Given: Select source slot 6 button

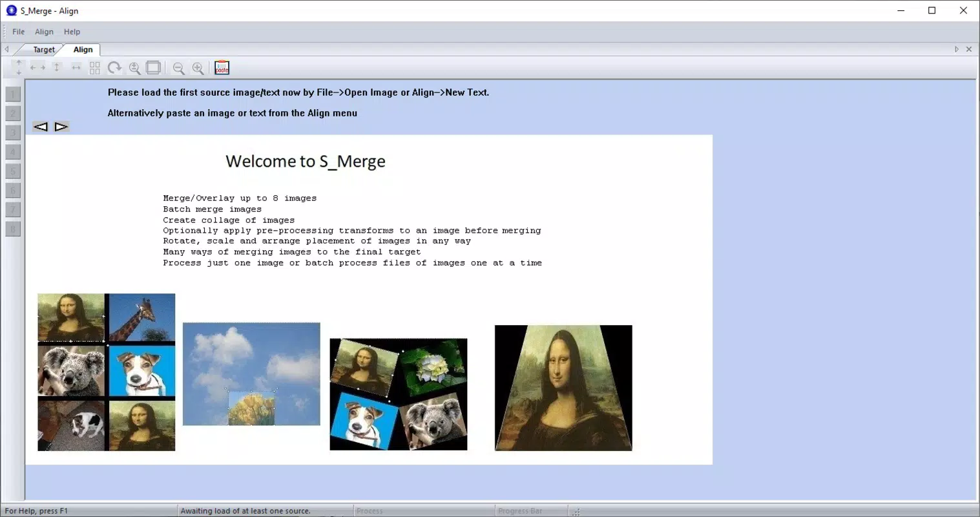Looking at the screenshot, I should click(x=13, y=191).
